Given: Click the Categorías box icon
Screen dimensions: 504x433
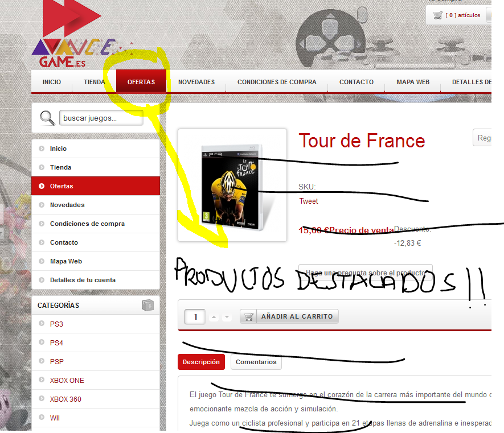Looking at the screenshot, I should pos(148,305).
